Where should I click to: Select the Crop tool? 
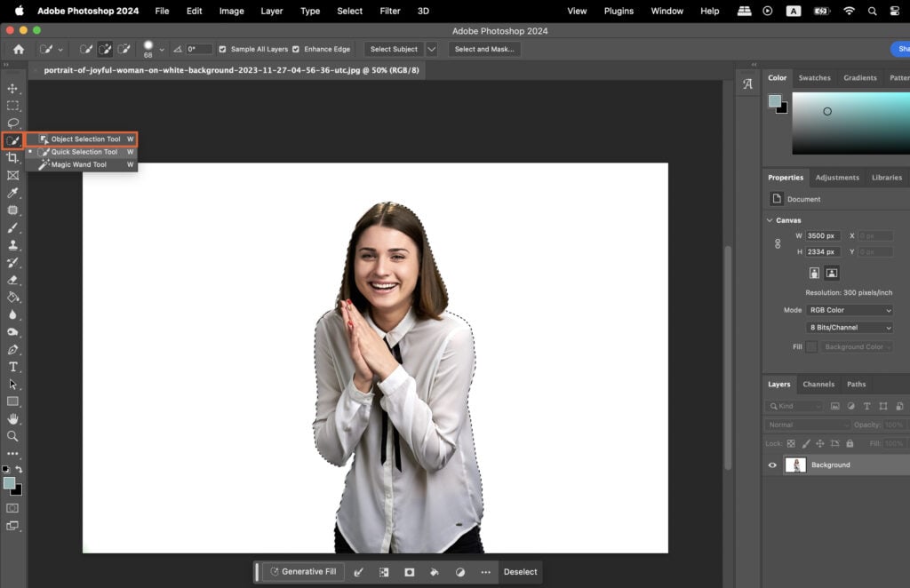(x=12, y=157)
